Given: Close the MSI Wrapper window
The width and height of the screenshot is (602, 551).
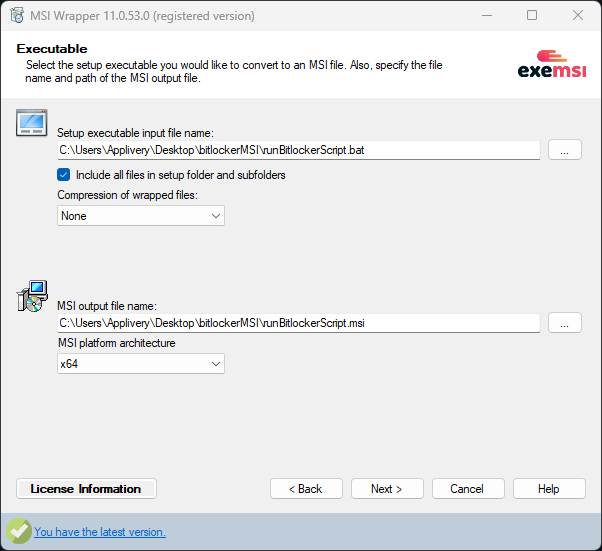Looking at the screenshot, I should tap(578, 16).
